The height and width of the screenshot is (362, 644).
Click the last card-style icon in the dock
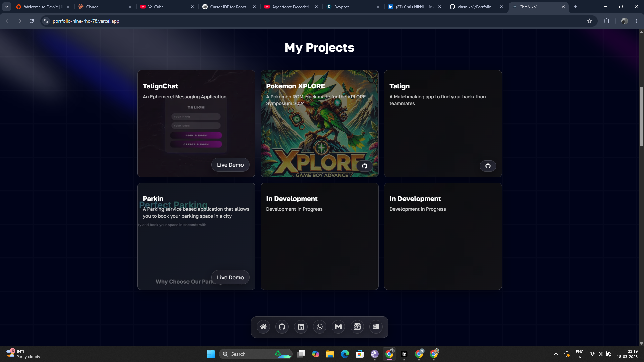click(x=376, y=327)
